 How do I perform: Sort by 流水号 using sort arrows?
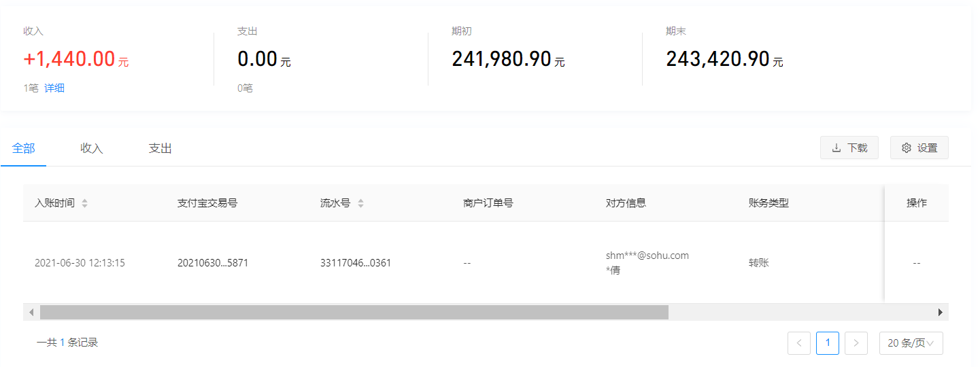[360, 203]
